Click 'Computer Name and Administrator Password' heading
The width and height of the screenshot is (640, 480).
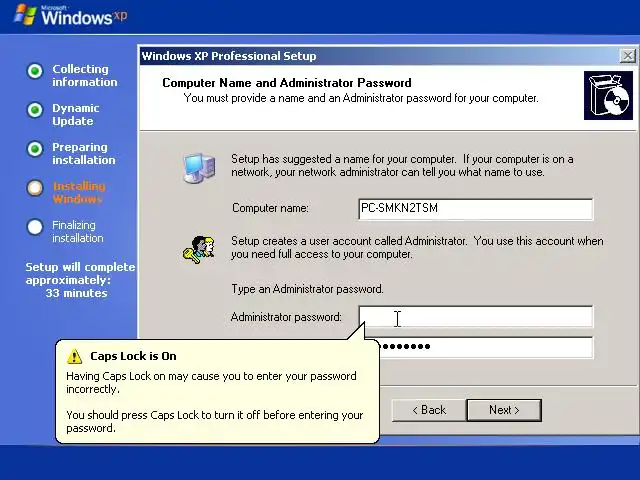coord(287,83)
